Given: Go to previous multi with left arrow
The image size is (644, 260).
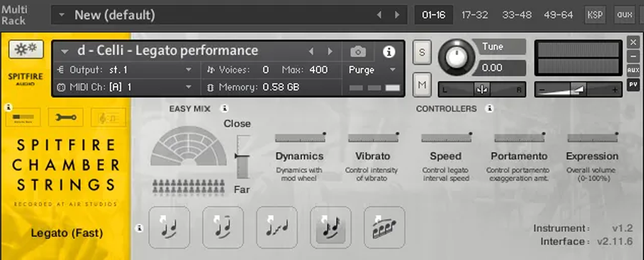Looking at the screenshot, I should 379,15.
